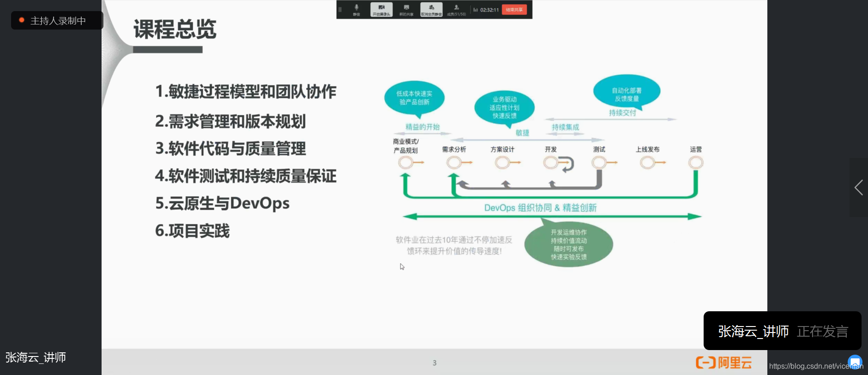Click the 需求分析 stage circle in the diagram
This screenshot has height=375, width=868.
454,163
